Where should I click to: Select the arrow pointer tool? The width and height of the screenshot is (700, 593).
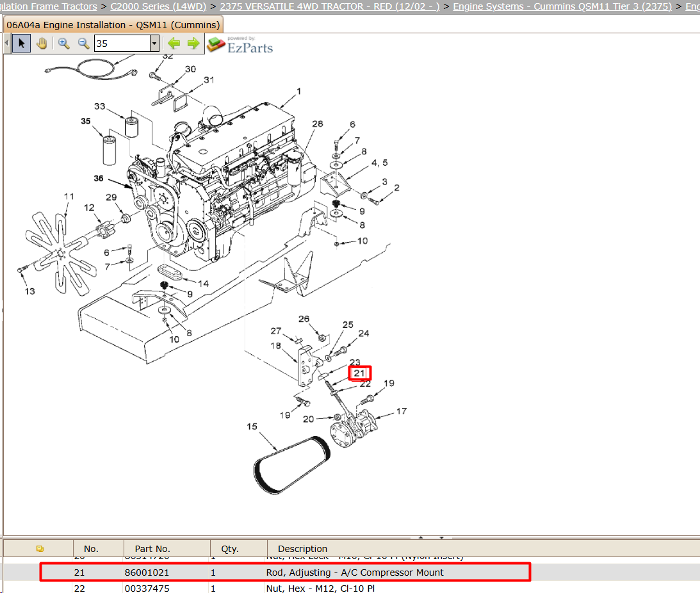click(21, 44)
